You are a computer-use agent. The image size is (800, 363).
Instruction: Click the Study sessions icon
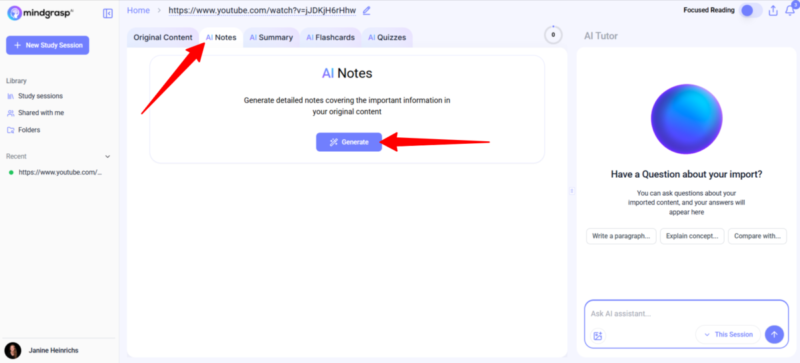pos(10,96)
